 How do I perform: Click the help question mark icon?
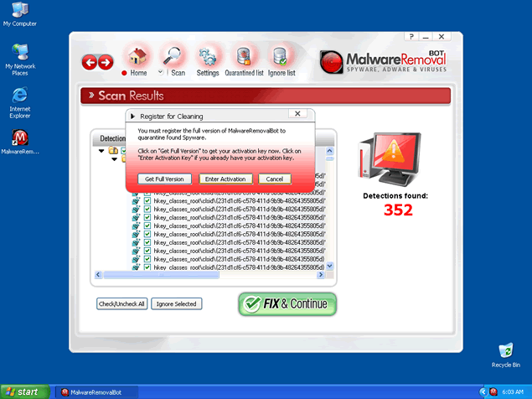click(x=412, y=37)
